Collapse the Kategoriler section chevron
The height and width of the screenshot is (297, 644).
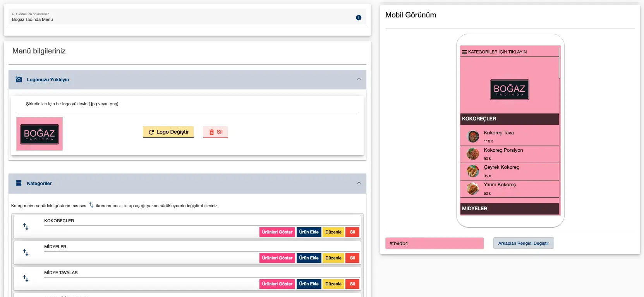pos(359,183)
